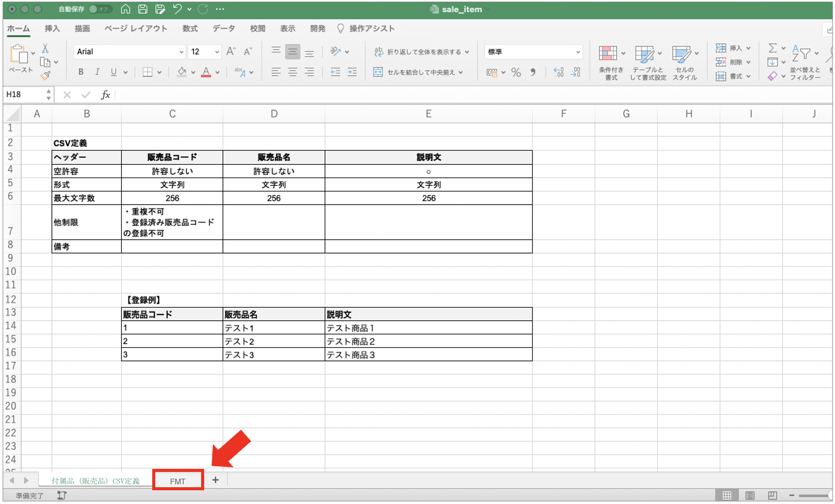Toggle the AutoSave (自動保存) switch
The width and height of the screenshot is (835, 504).
(100, 9)
